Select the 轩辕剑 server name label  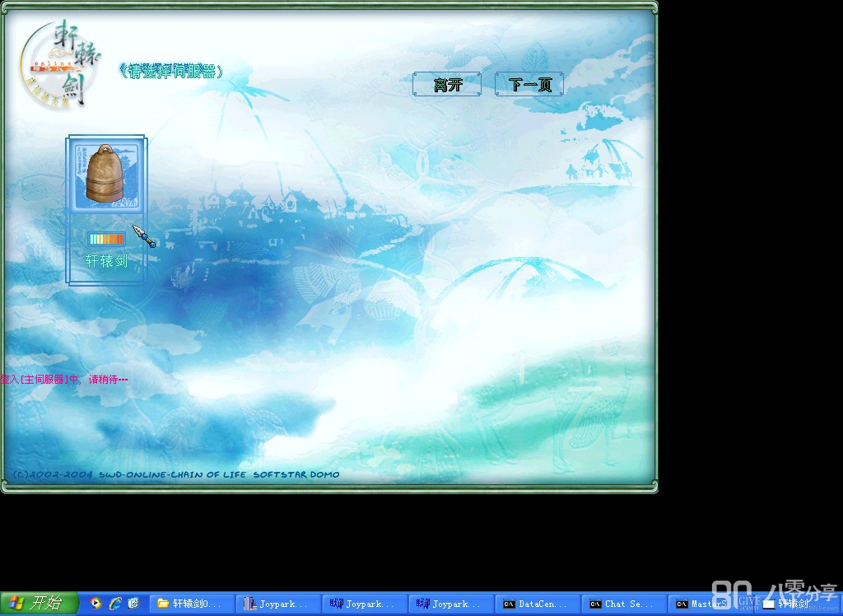[x=106, y=261]
